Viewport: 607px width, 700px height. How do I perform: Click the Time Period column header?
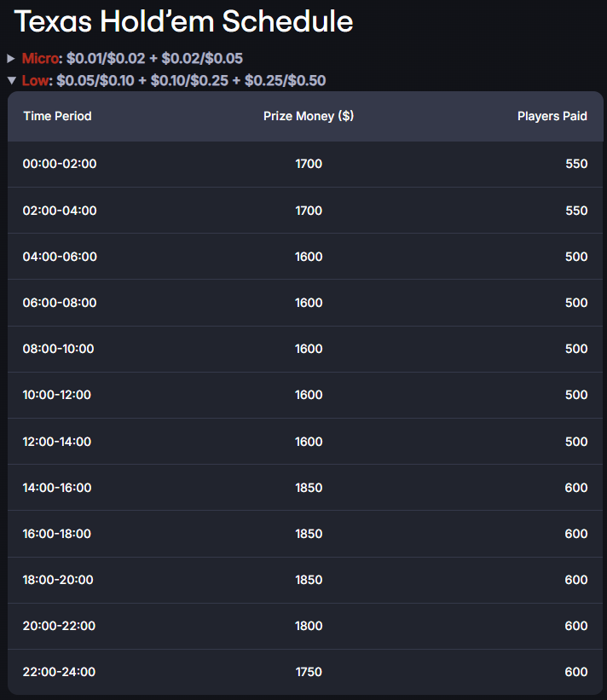coord(58,116)
